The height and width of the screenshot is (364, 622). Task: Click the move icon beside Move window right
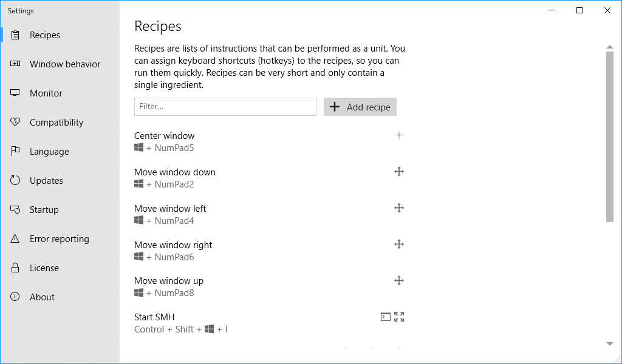click(x=399, y=244)
